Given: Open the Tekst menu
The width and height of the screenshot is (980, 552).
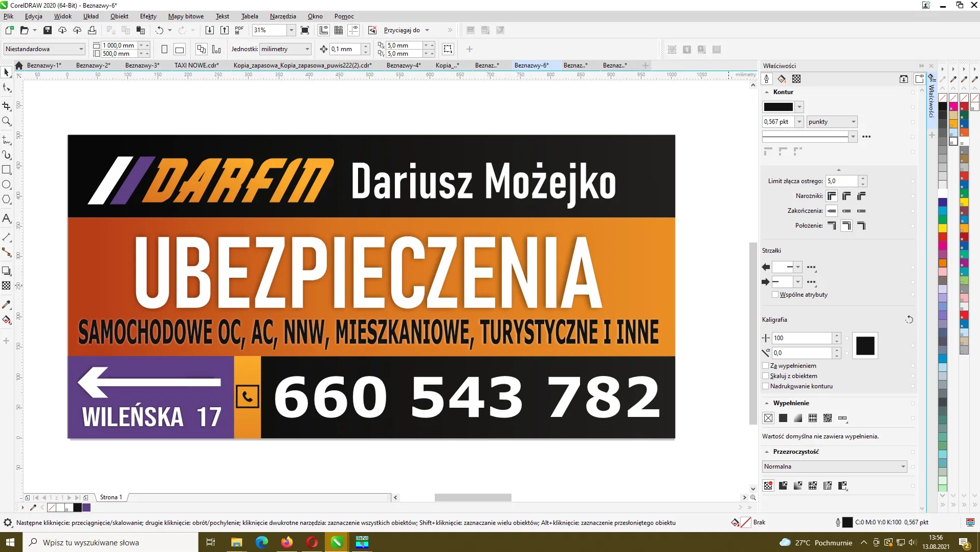Looking at the screenshot, I should click(x=222, y=16).
